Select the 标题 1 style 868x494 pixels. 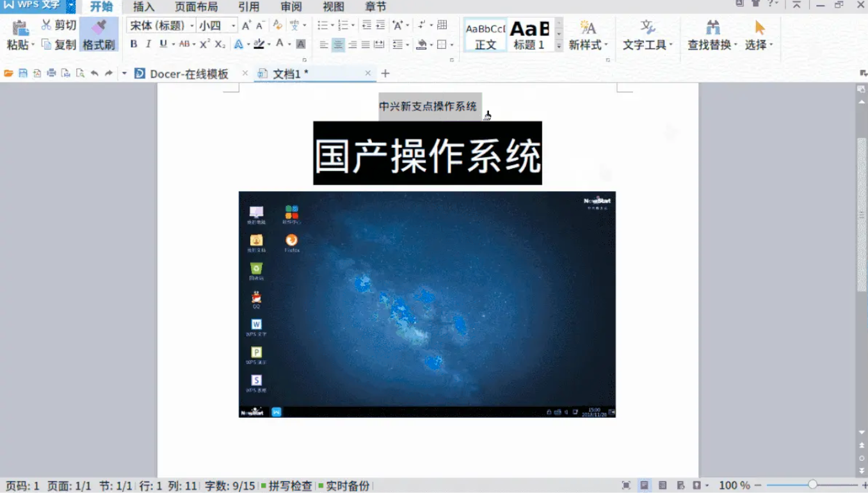529,35
